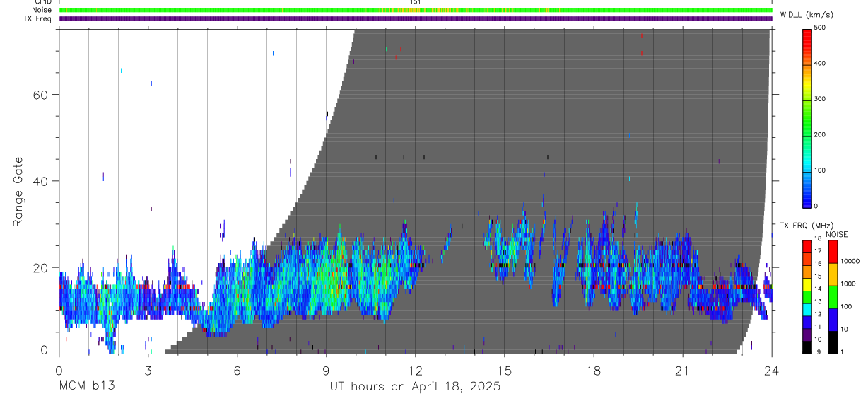The width and height of the screenshot is (868, 401).
Task: Click the red 10000 segment of NOISE legend
Action: pyautogui.click(x=832, y=252)
